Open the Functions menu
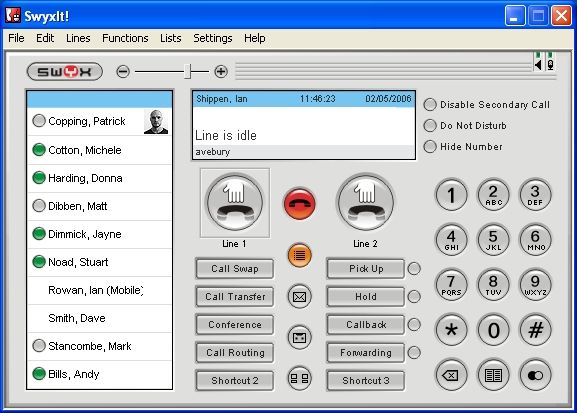The image size is (577, 413). click(125, 38)
